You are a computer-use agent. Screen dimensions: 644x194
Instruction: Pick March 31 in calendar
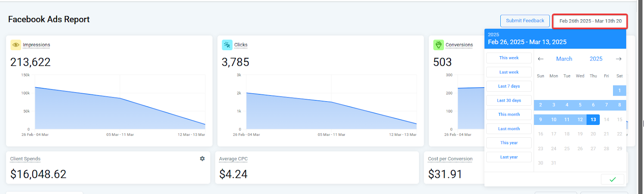pyautogui.click(x=553, y=163)
